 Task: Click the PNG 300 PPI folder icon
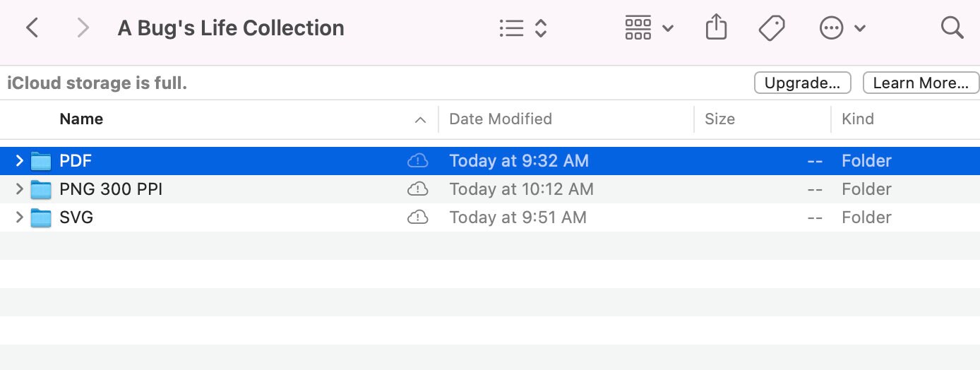point(42,189)
